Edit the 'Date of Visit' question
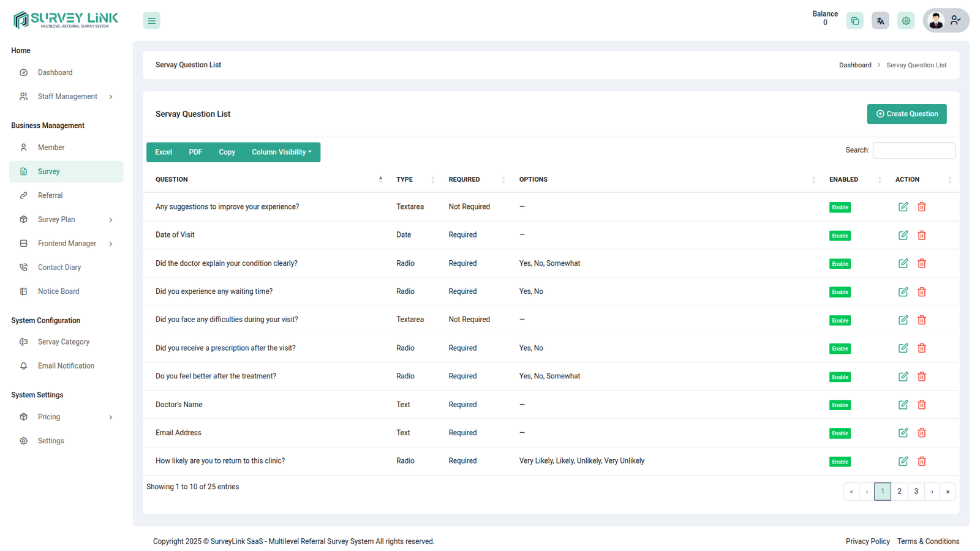The height and width of the screenshot is (551, 980). (x=903, y=236)
